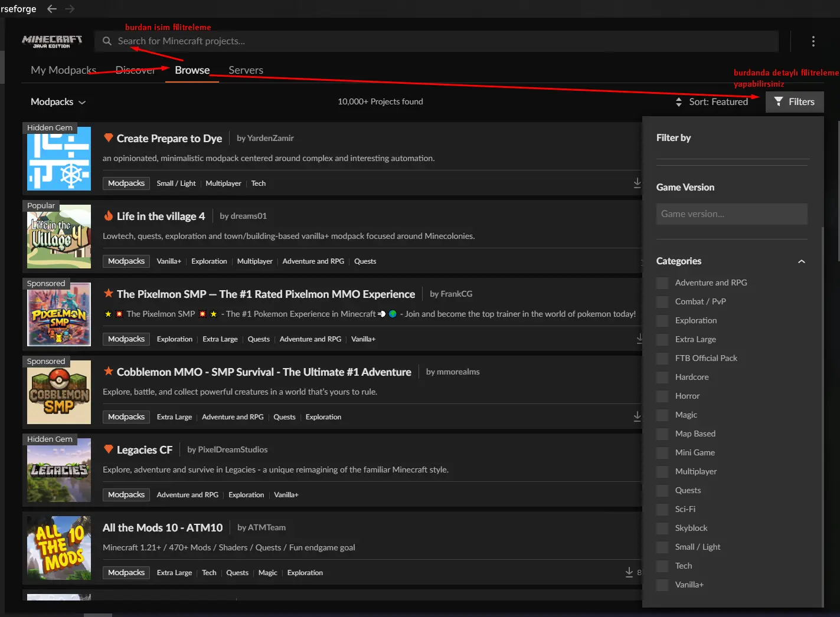Click the search magnifier icon
Image resolution: width=840 pixels, height=617 pixels.
pyautogui.click(x=107, y=41)
